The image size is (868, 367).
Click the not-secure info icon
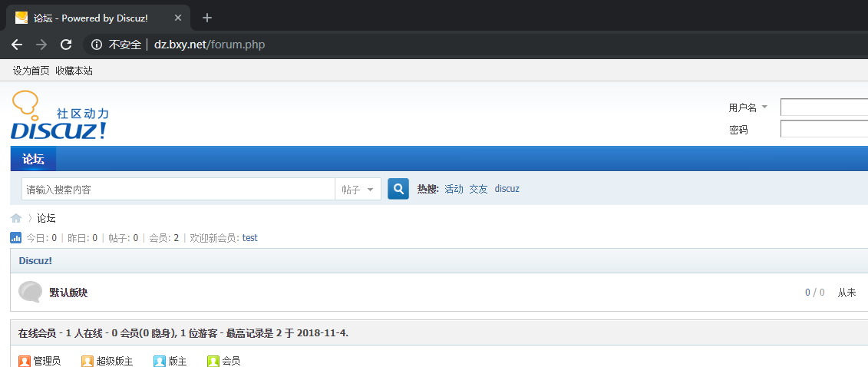[97, 45]
